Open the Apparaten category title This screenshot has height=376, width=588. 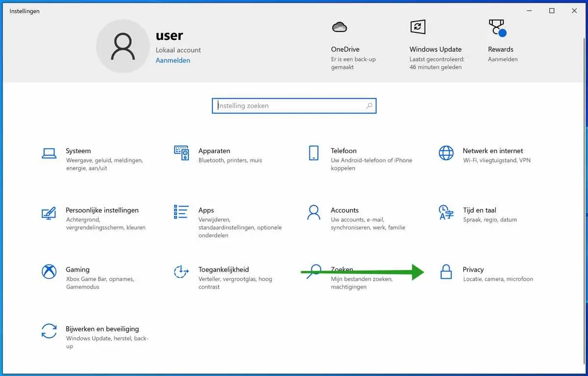point(214,151)
